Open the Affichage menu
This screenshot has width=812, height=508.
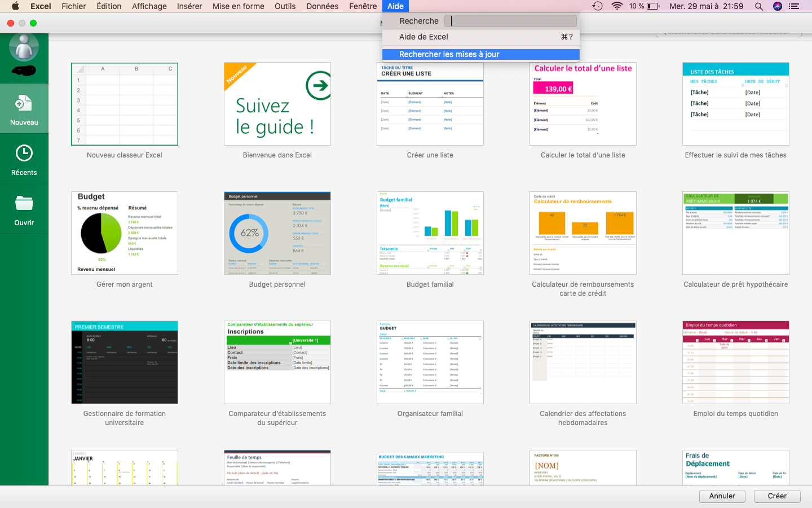[149, 6]
